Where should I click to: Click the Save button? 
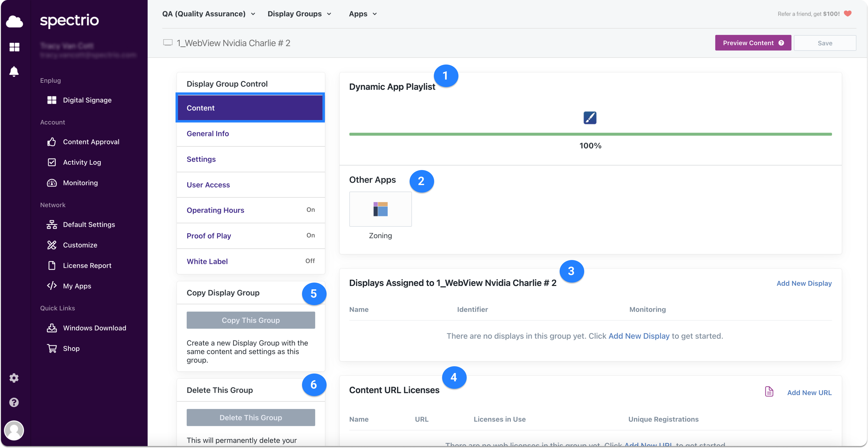pyautogui.click(x=825, y=43)
